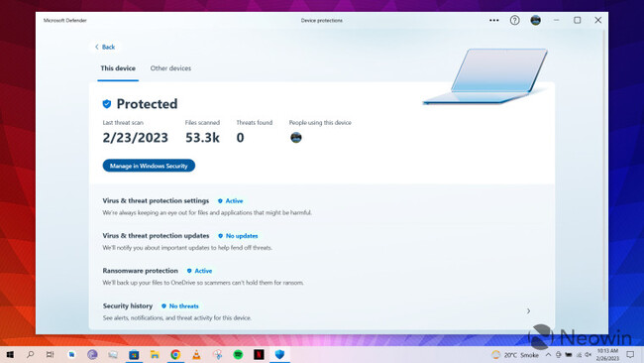Launch VLC media player from taskbar
This screenshot has width=644, height=363.
click(196, 354)
